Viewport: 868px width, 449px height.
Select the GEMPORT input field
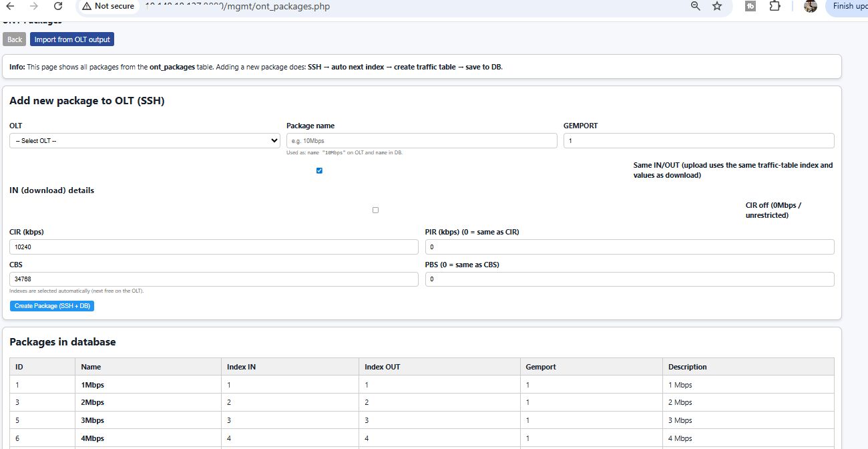(x=698, y=140)
